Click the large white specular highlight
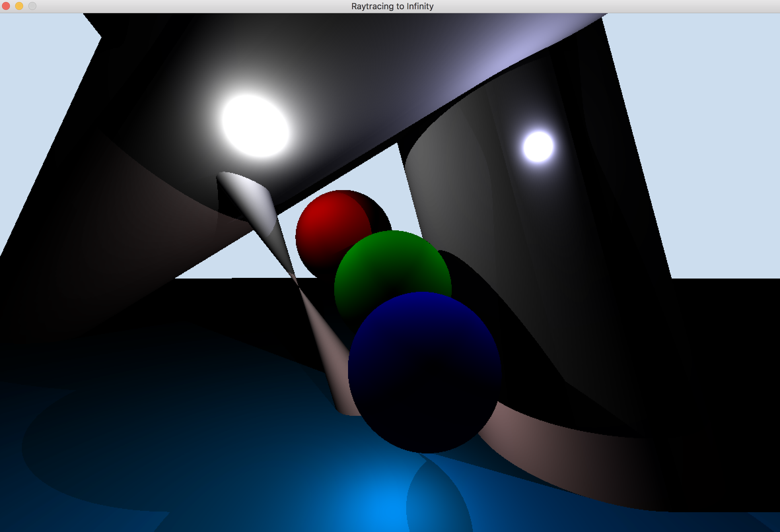The height and width of the screenshot is (532, 780). pyautogui.click(x=256, y=126)
